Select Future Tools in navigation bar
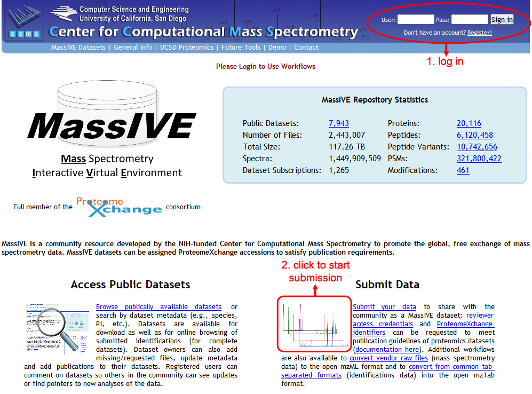The image size is (532, 394). click(x=241, y=48)
